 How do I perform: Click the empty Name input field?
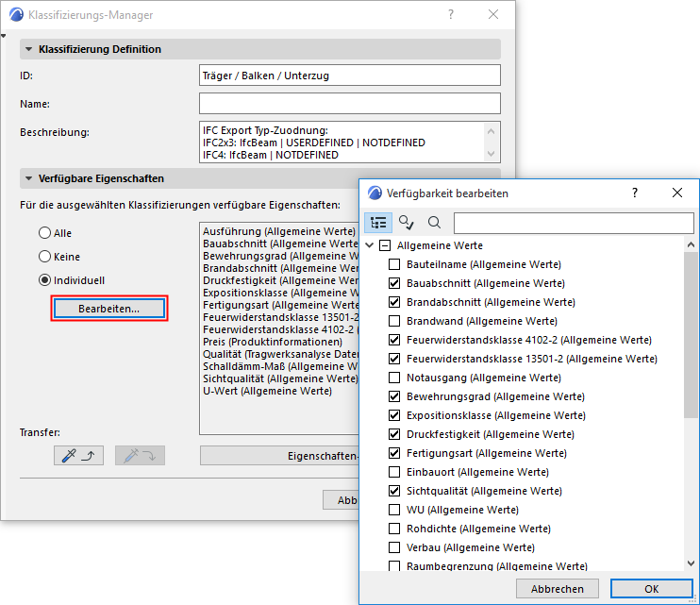coord(350,104)
